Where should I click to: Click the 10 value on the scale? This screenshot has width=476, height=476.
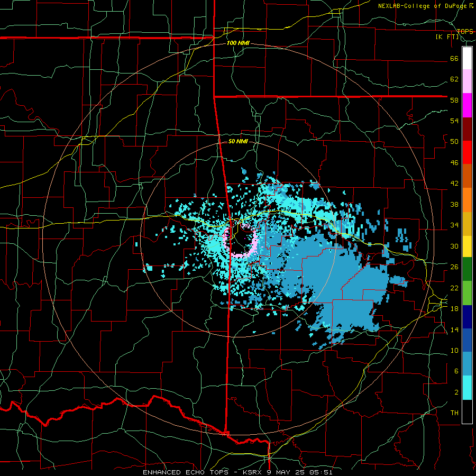point(454,351)
